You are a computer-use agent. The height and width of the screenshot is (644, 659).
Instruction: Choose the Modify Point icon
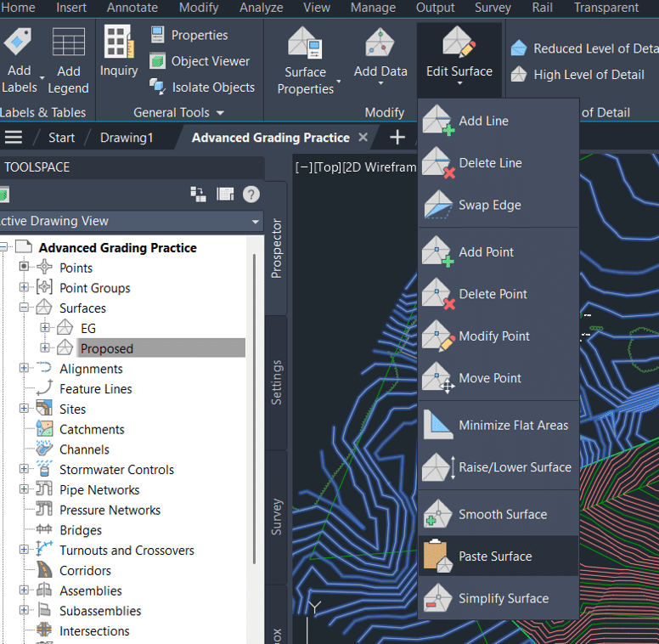(x=438, y=336)
